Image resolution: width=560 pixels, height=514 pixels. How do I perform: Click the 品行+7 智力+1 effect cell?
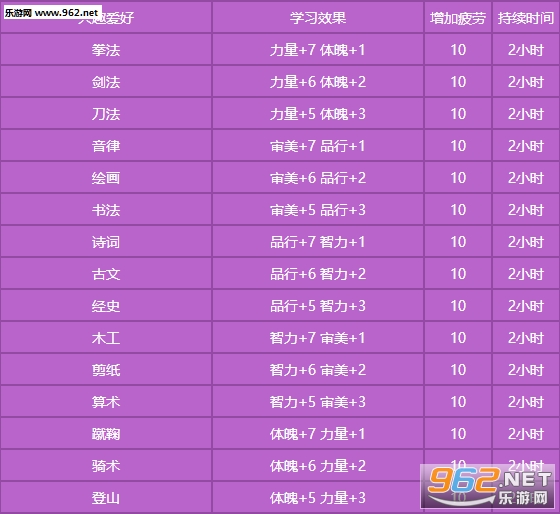(318, 241)
